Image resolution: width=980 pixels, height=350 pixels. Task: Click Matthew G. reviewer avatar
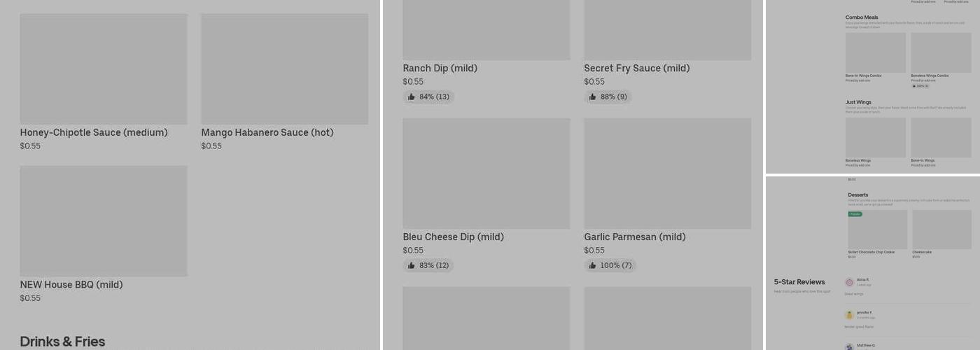click(849, 346)
